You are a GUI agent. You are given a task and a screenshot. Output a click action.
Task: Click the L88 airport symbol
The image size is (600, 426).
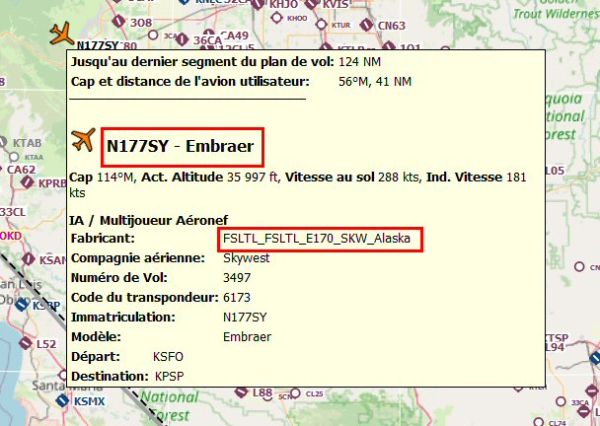tap(241, 392)
